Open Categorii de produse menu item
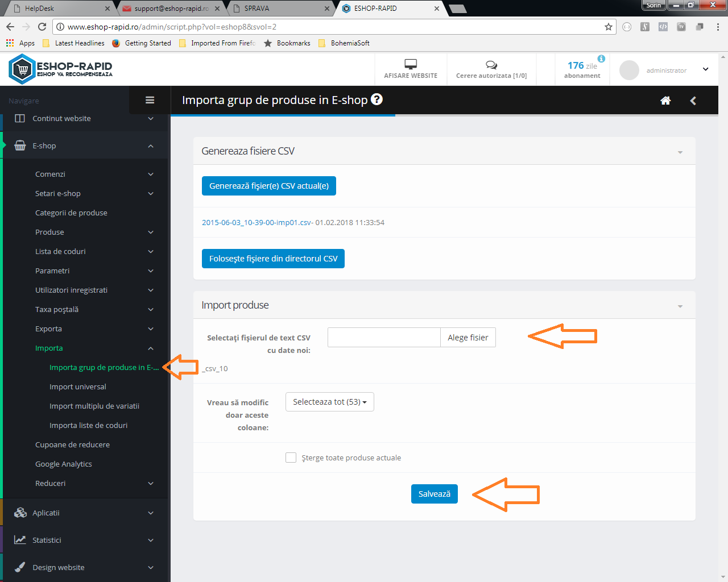 click(x=71, y=213)
